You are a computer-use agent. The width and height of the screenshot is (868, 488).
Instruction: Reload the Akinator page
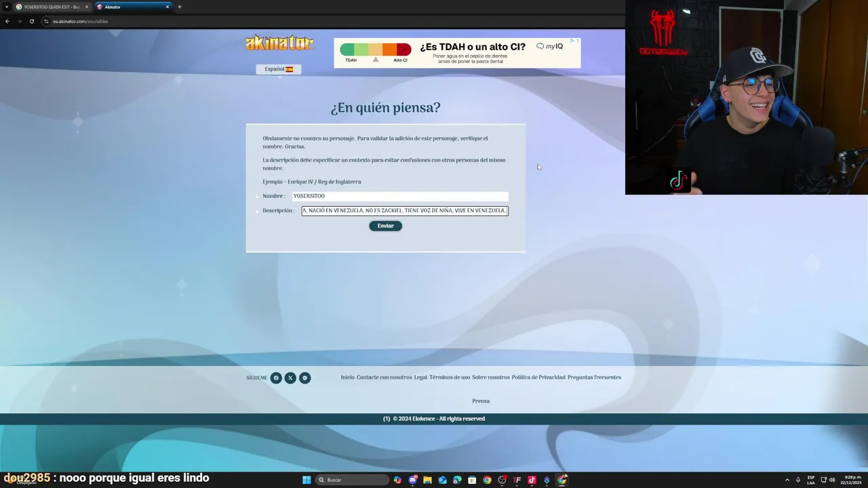click(x=32, y=21)
